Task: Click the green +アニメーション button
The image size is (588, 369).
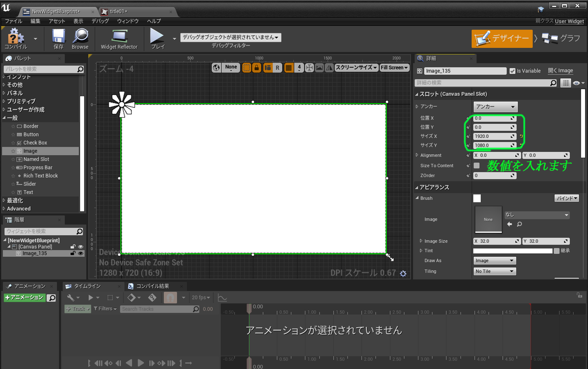Action: pyautogui.click(x=24, y=297)
